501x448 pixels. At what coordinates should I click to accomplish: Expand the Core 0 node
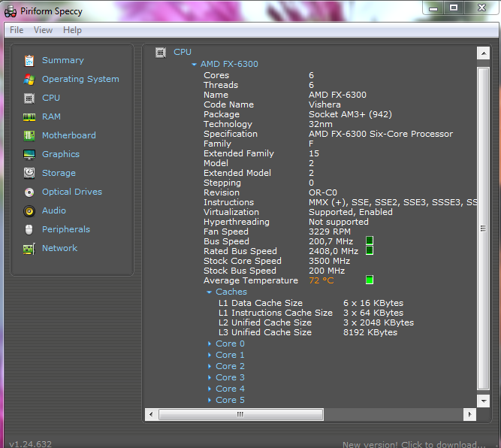pyautogui.click(x=210, y=344)
